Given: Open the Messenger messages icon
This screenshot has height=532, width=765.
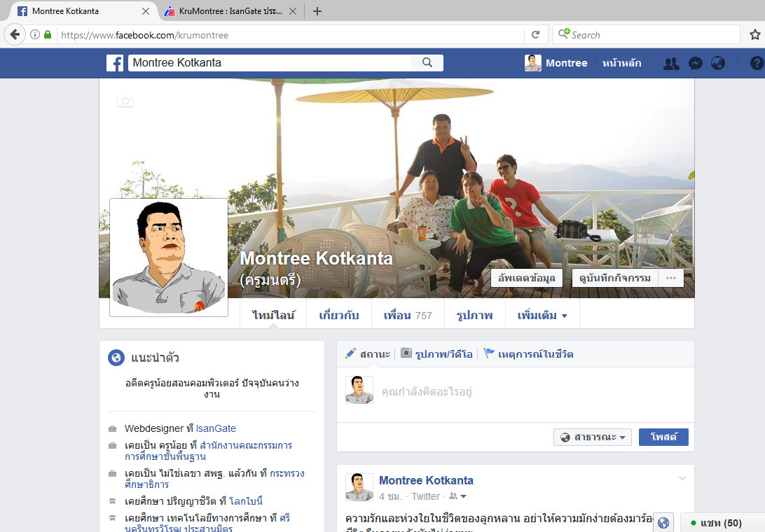Looking at the screenshot, I should click(695, 64).
